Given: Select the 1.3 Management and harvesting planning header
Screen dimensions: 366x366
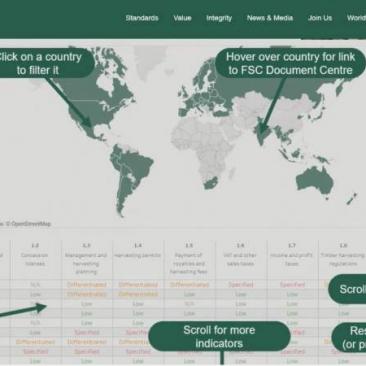Looking at the screenshot, I should tap(86, 259).
